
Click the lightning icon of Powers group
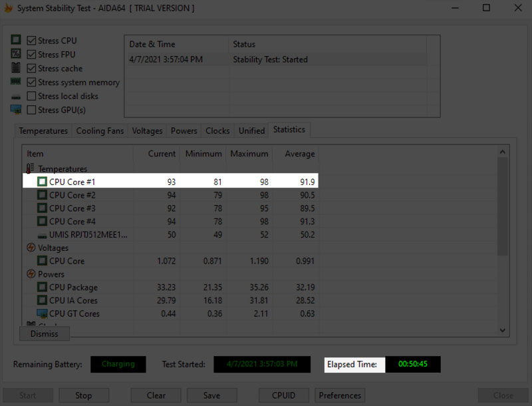click(x=31, y=274)
